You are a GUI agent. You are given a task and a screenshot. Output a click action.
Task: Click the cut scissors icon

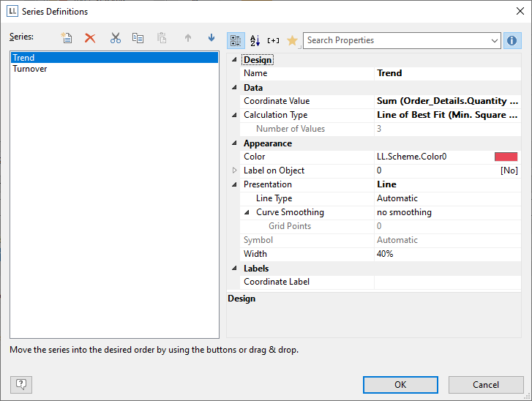(x=115, y=38)
